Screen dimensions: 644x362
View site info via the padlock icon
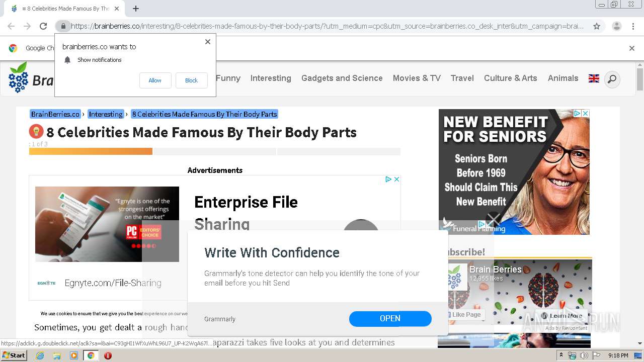coord(63,26)
